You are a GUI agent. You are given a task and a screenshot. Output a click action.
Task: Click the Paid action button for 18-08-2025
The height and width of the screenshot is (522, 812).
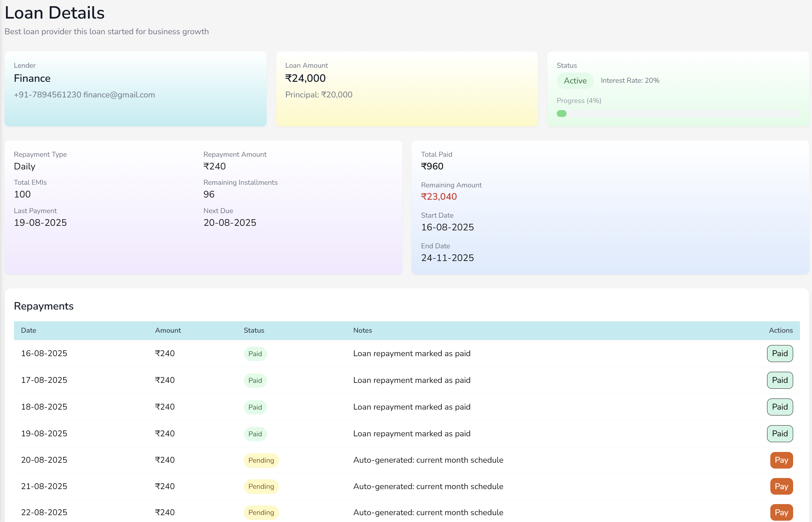pos(779,407)
